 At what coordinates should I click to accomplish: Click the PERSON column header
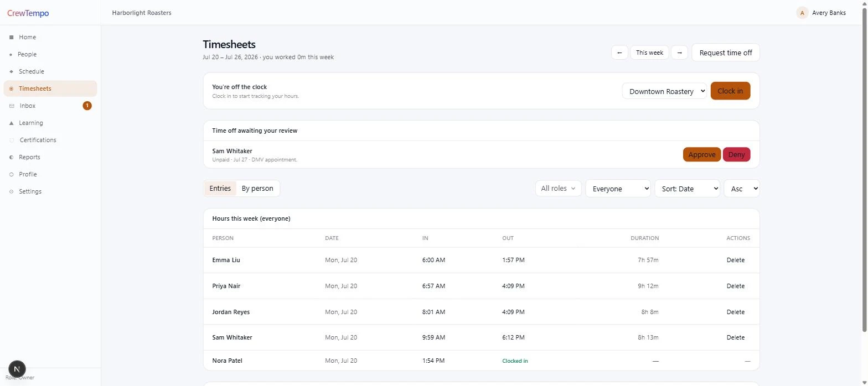click(223, 238)
